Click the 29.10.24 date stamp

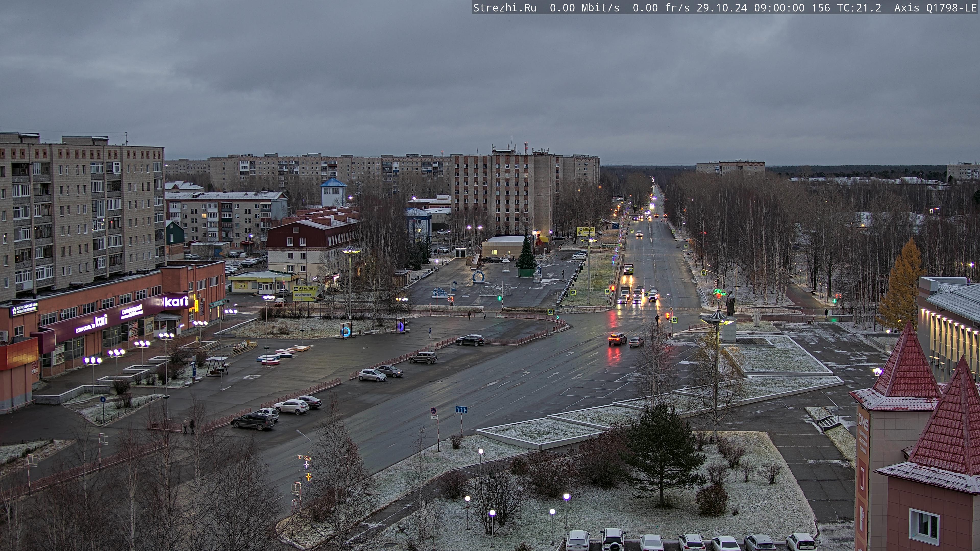coord(722,8)
